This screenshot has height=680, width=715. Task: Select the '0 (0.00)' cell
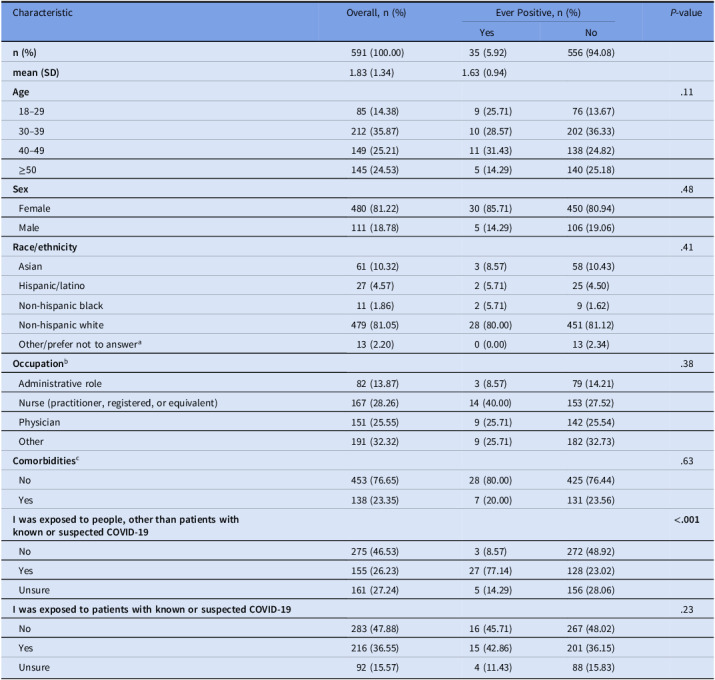tap(490, 344)
